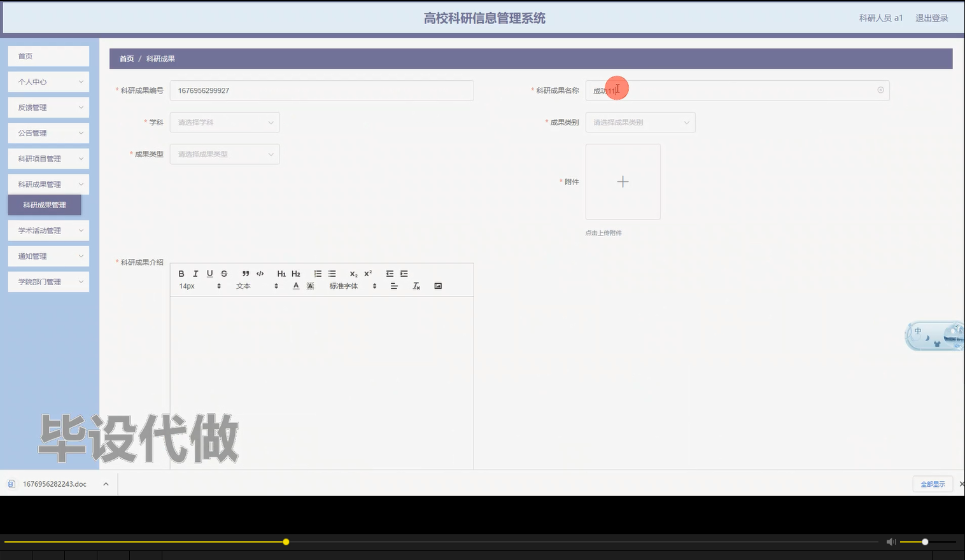
Task: Click 全部显示 in the download bar
Action: tap(932, 484)
